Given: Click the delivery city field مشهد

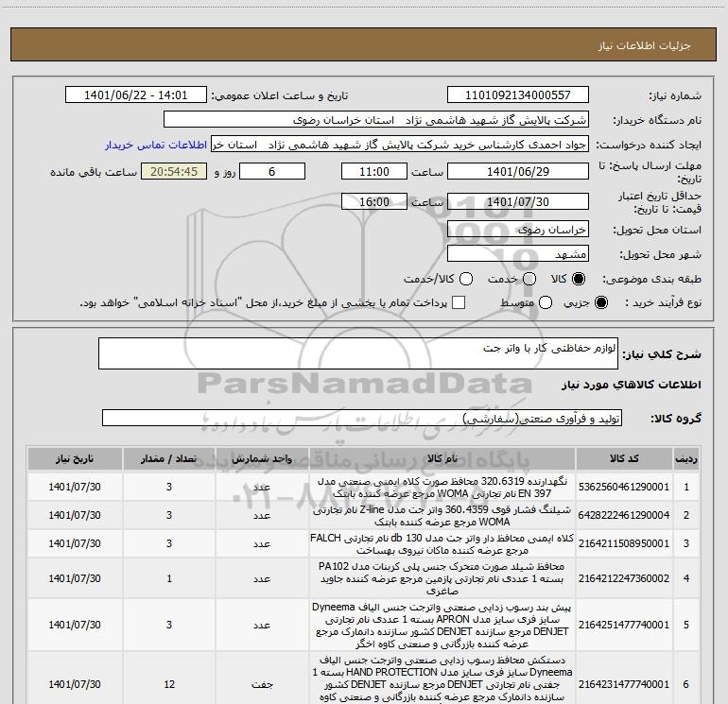Looking at the screenshot, I should pyautogui.click(x=518, y=254).
